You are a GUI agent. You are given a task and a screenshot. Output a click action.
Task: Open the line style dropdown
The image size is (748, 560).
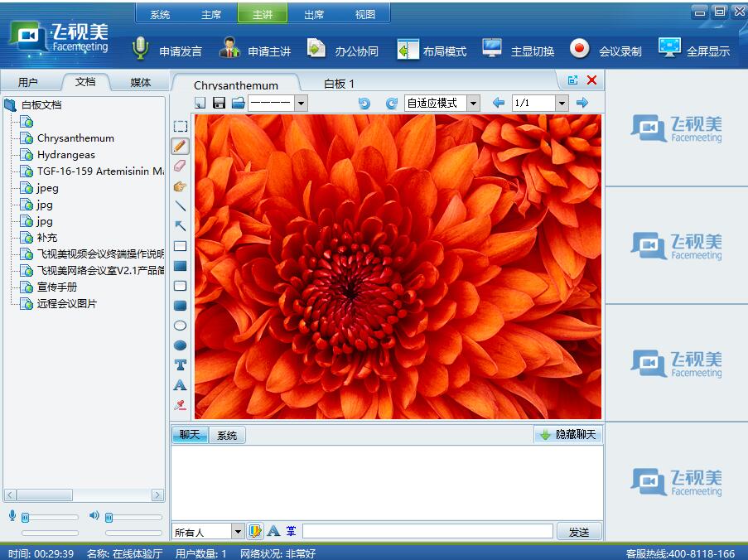pyautogui.click(x=301, y=104)
